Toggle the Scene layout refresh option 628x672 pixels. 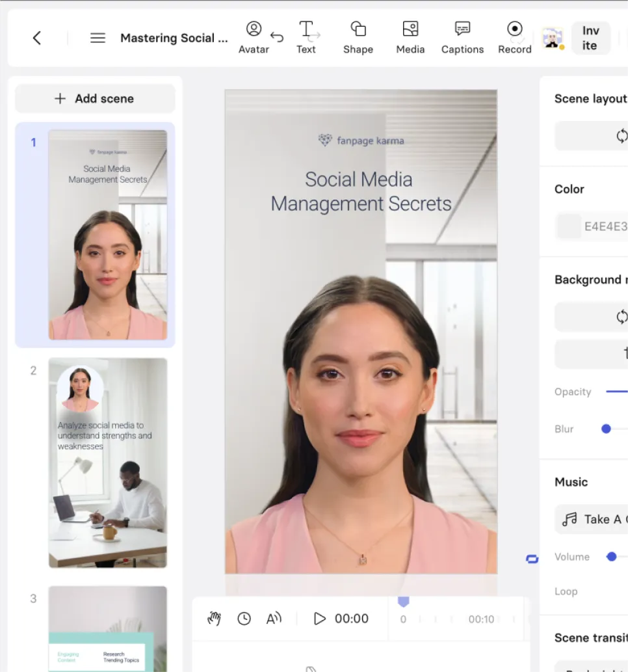coord(621,135)
